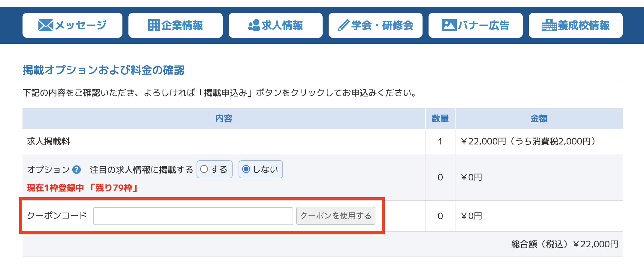Focus the クーポンコード text input field
Image resolution: width=644 pixels, height=273 pixels.
tap(193, 216)
